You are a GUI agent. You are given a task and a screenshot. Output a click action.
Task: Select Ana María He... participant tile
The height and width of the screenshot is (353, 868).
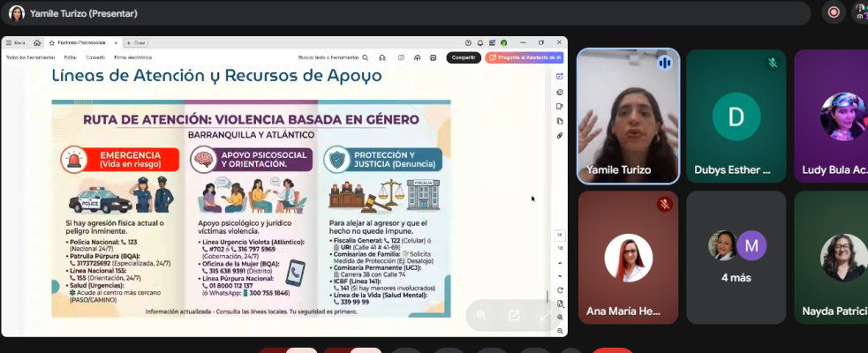tap(629, 258)
